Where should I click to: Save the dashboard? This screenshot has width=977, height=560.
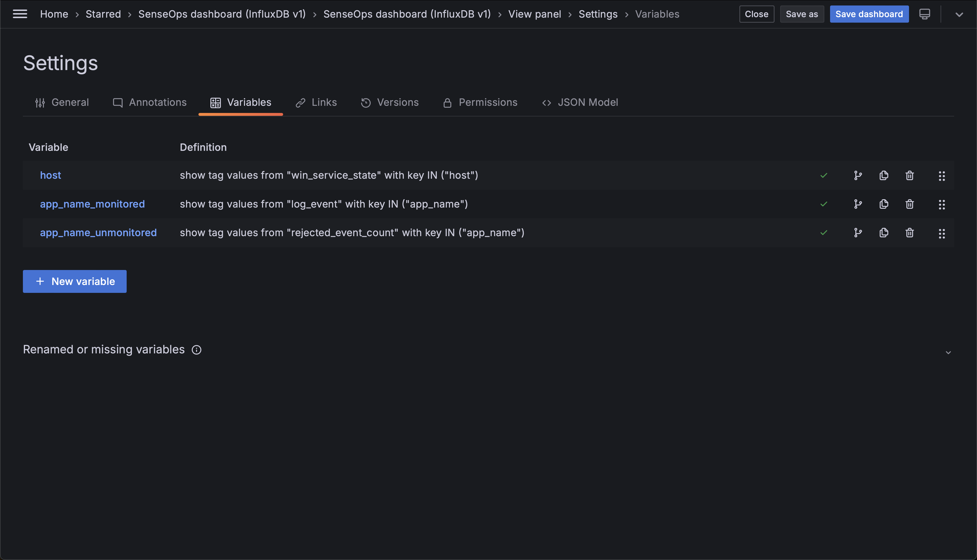(x=869, y=14)
